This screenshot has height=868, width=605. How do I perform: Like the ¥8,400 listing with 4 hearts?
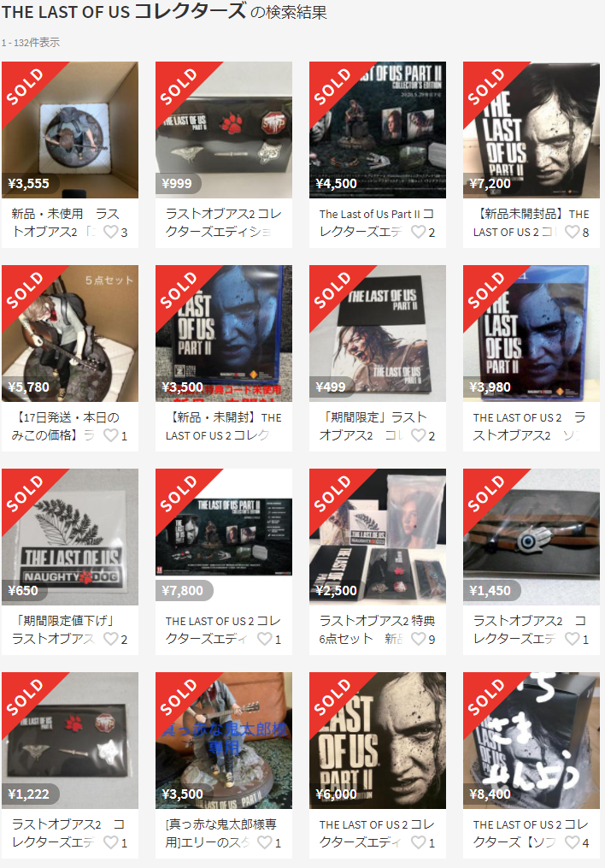click(573, 842)
